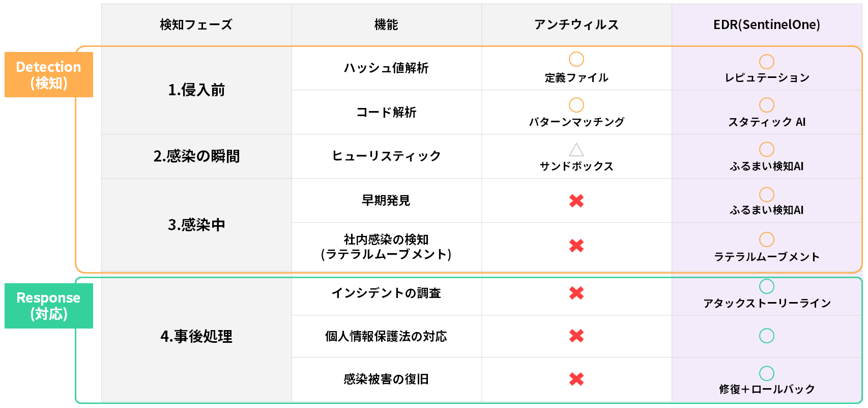This screenshot has width=868, height=408.
Task: Click the red X in the 感染被害の復旧 row
Action: pyautogui.click(x=576, y=379)
